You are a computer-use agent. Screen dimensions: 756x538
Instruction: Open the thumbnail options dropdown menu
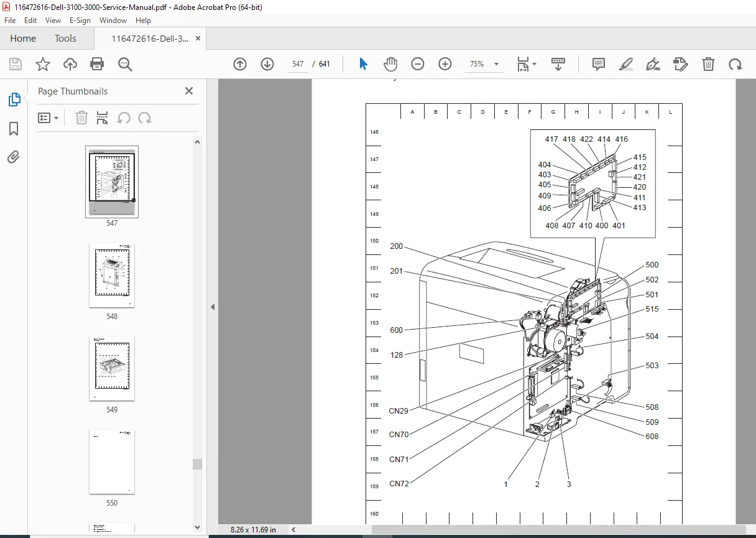tap(48, 118)
